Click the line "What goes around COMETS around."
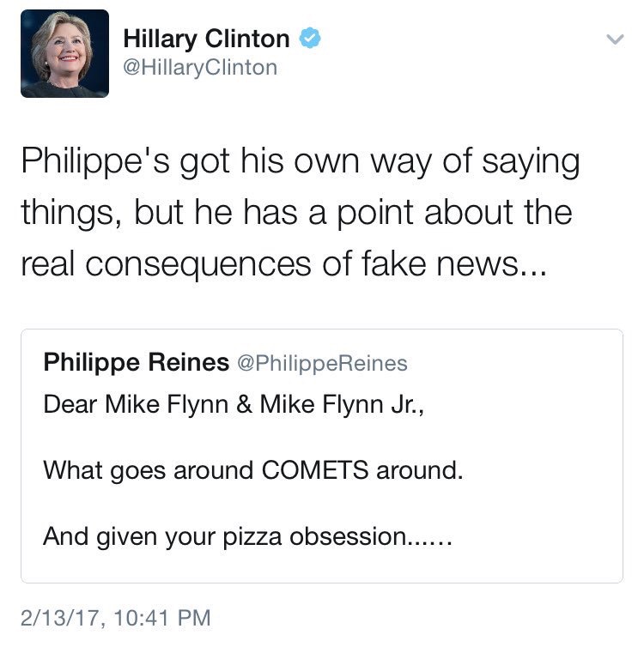Screen dimensions: 644x653 (x=252, y=470)
